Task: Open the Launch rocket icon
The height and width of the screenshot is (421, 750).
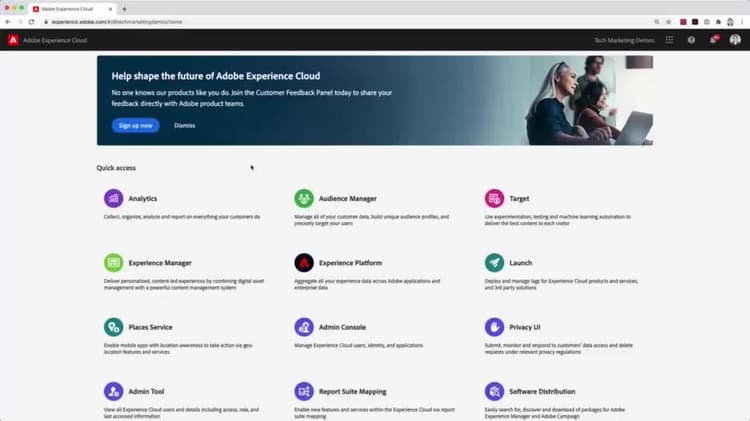Action: tap(494, 263)
